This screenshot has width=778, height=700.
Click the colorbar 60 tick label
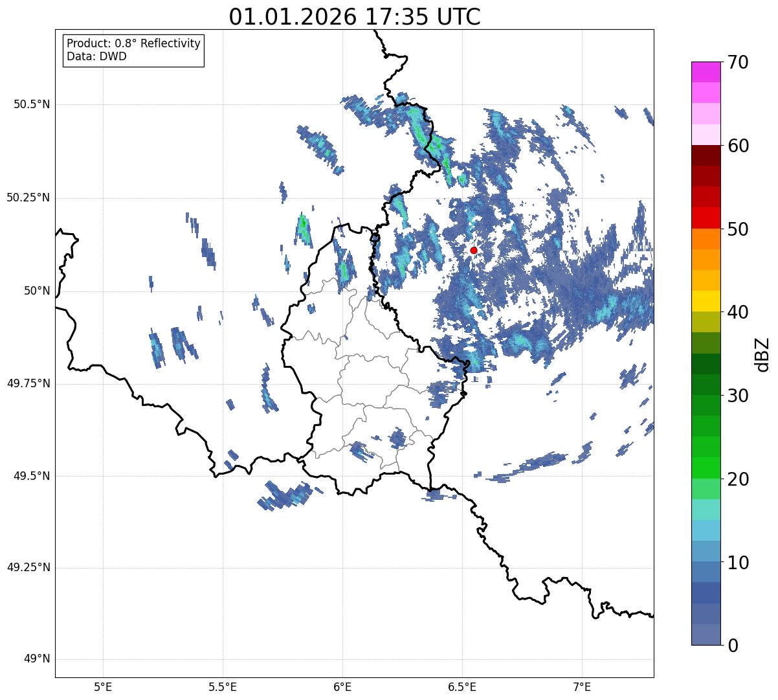click(x=737, y=146)
